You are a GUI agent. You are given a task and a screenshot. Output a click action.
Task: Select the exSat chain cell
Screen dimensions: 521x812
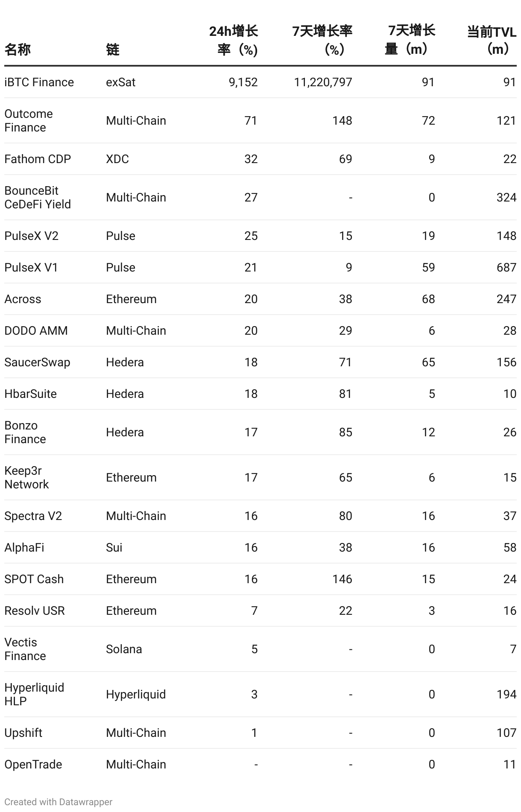[120, 82]
